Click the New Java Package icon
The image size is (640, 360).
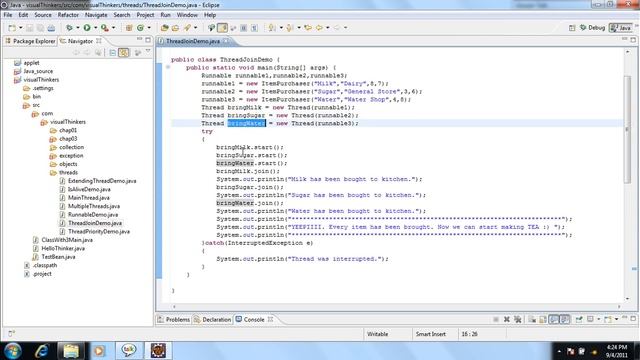click(x=129, y=28)
